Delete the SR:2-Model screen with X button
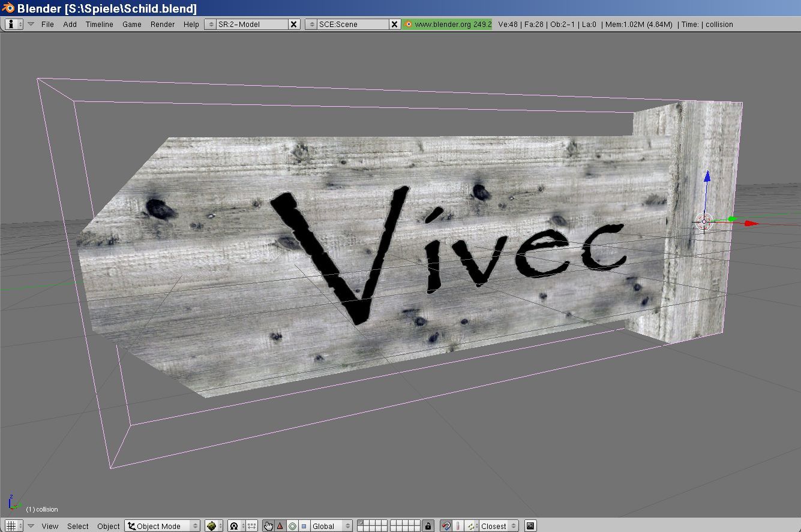This screenshot has height=532, width=801. pos(293,25)
